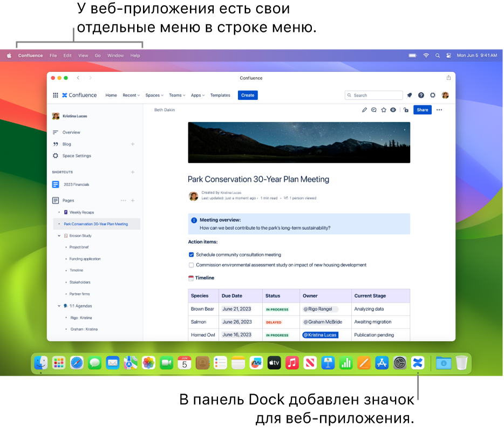
Task: Open the Confluence menu in menu bar
Action: pos(31,56)
